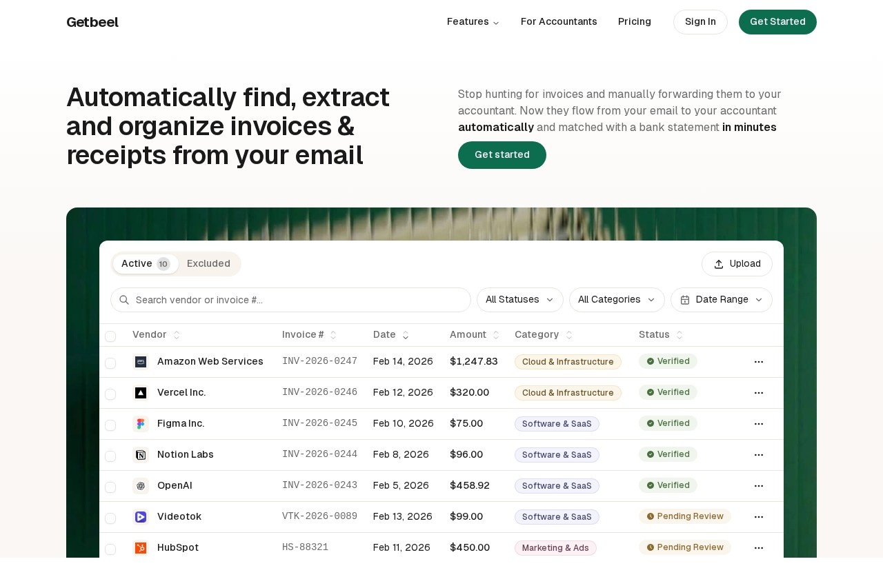
Task: Click the Notion Labs vendor icon
Action: pos(141,455)
